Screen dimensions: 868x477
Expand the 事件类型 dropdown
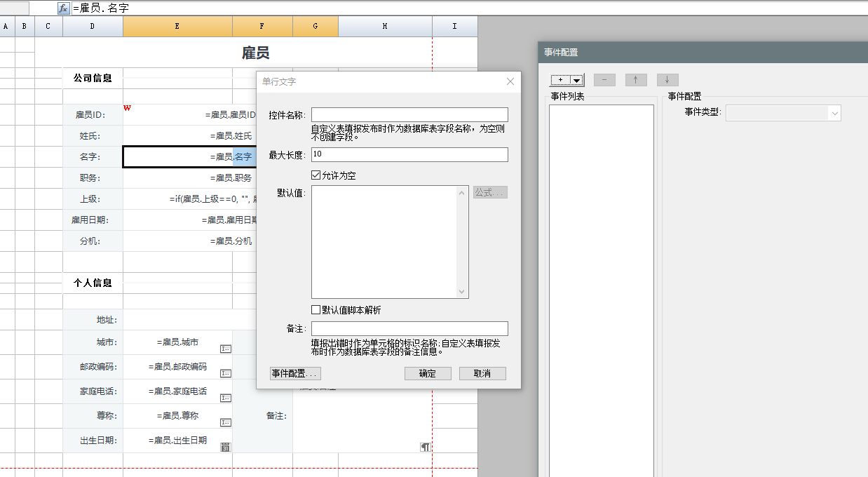pos(834,113)
